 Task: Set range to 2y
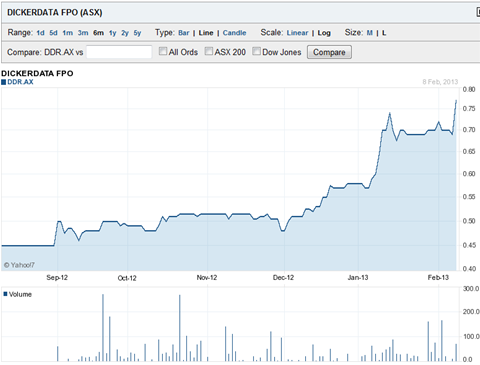125,33
